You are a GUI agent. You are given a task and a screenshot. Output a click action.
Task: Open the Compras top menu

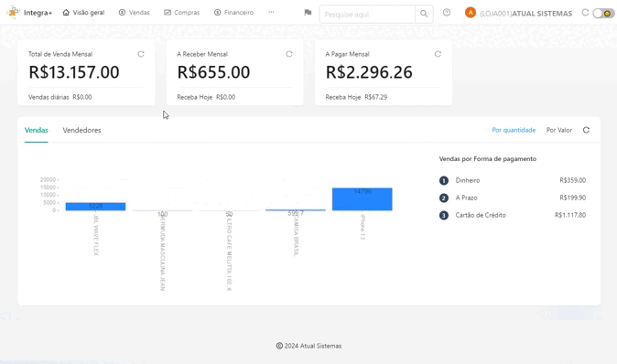182,13
